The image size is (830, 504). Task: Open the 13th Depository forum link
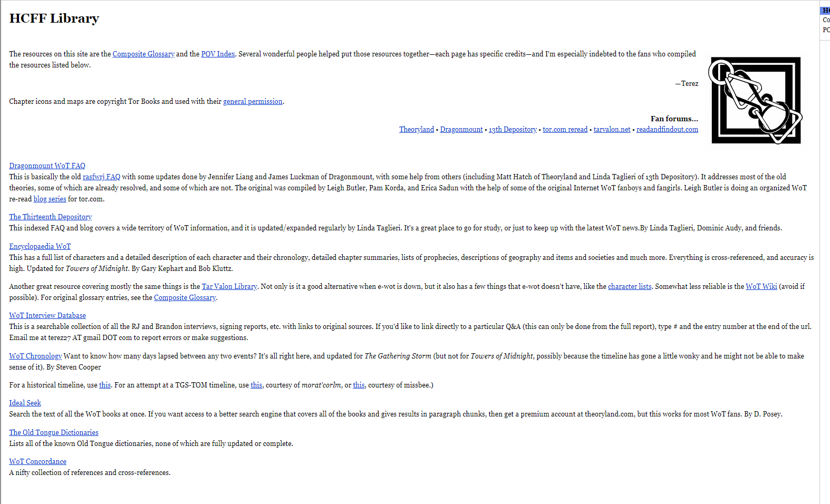[x=513, y=129]
